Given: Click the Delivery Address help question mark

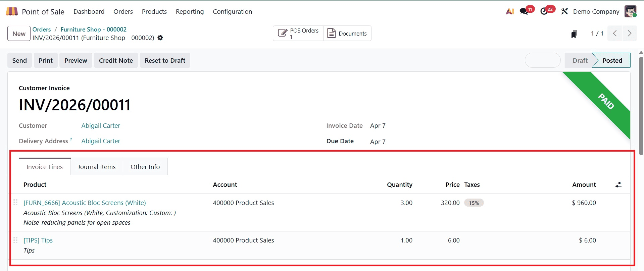Looking at the screenshot, I should click(71, 139).
